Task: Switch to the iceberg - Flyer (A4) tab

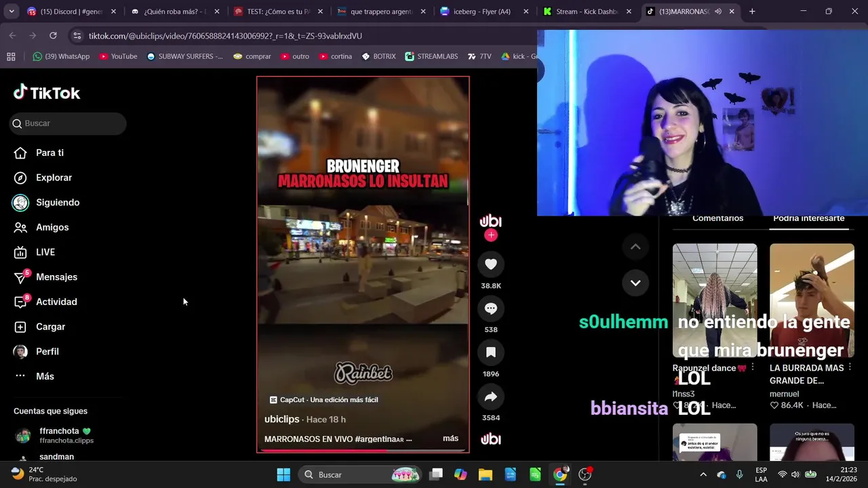Action: pyautogui.click(x=484, y=12)
